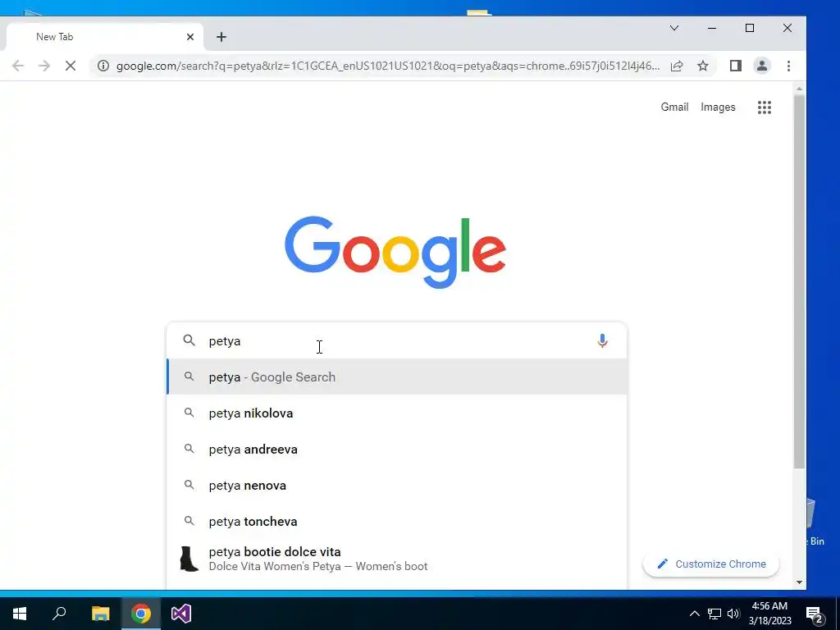Bookmark this tab with the star icon
Image resolution: width=840 pixels, height=630 pixels.
(x=703, y=66)
